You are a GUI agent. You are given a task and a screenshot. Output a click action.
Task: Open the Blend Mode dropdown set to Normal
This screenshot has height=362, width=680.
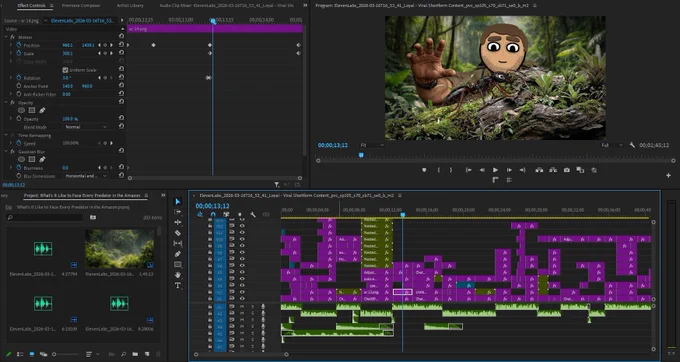coord(85,127)
